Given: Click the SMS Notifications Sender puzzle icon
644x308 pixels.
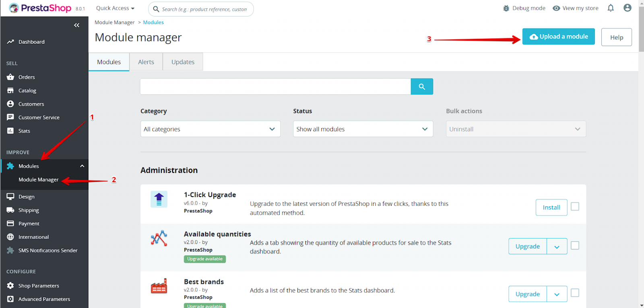Looking at the screenshot, I should click(x=10, y=250).
